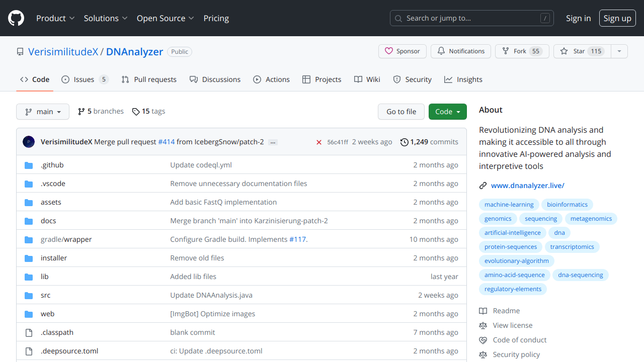Switch to the Security tab
Image resolution: width=644 pixels, height=362 pixels.
tap(413, 79)
